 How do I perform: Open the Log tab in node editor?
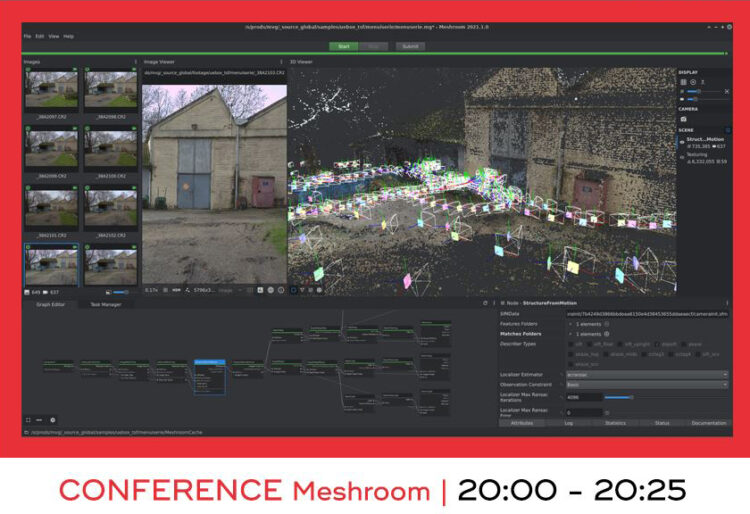click(568, 423)
